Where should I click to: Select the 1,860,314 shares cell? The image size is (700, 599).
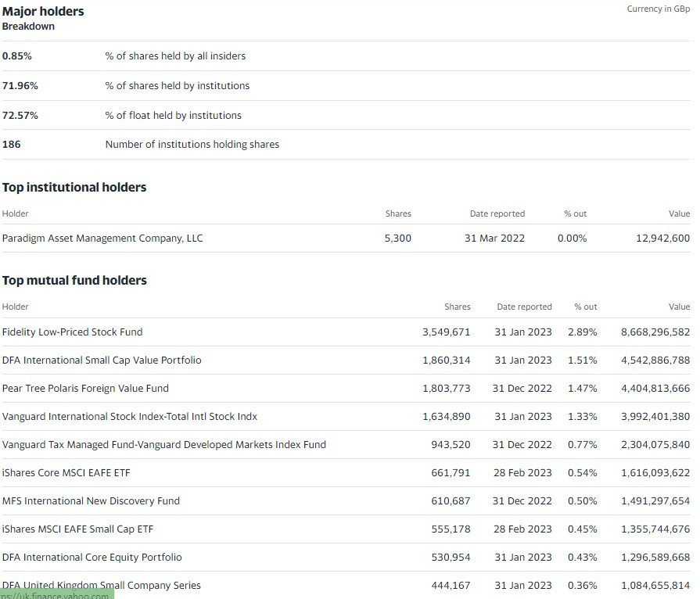[x=447, y=360]
